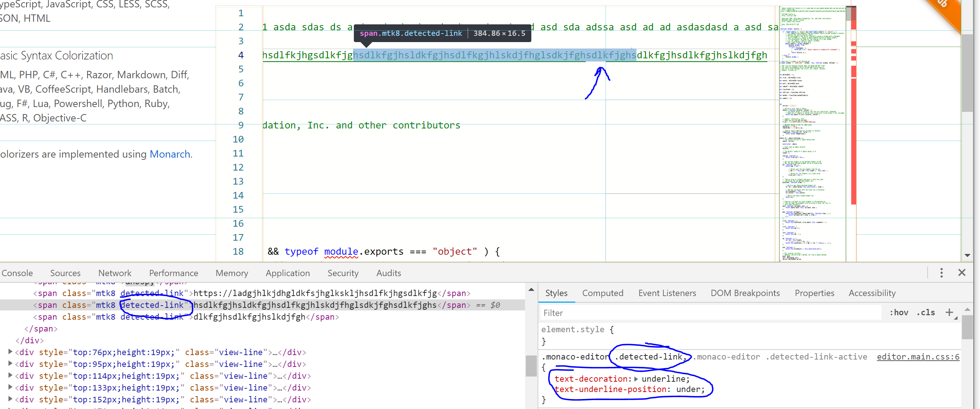980x409 pixels.
Task: Click the under value of text-underline-position
Action: (x=688, y=389)
